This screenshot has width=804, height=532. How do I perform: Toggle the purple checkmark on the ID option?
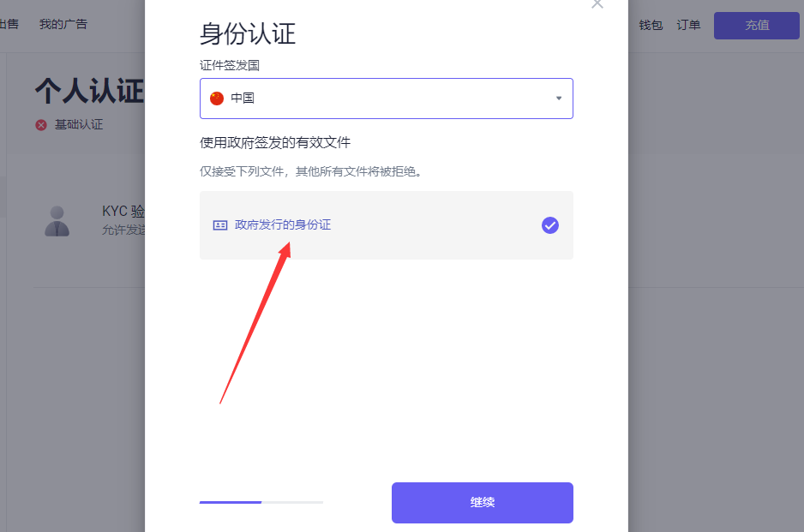pyautogui.click(x=550, y=225)
